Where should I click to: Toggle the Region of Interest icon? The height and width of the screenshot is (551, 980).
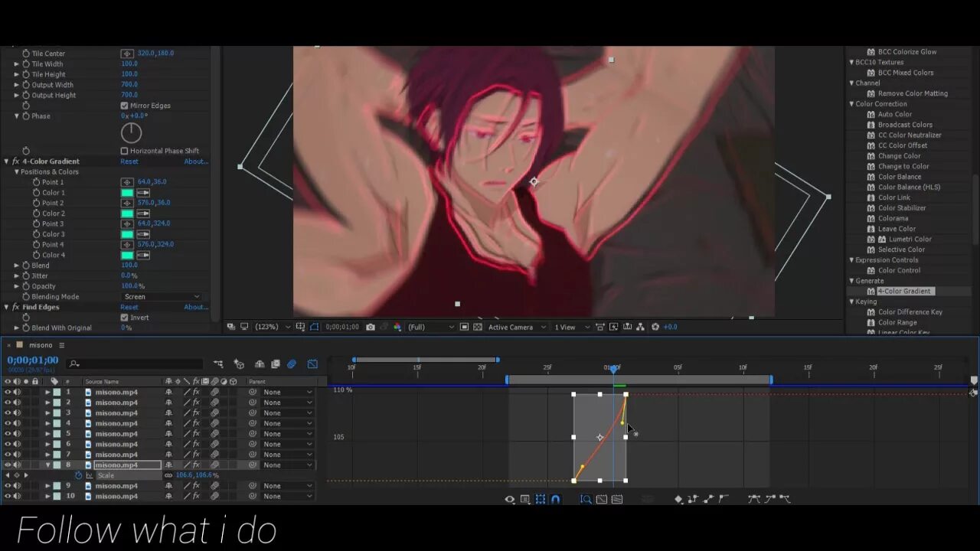pyautogui.click(x=464, y=327)
